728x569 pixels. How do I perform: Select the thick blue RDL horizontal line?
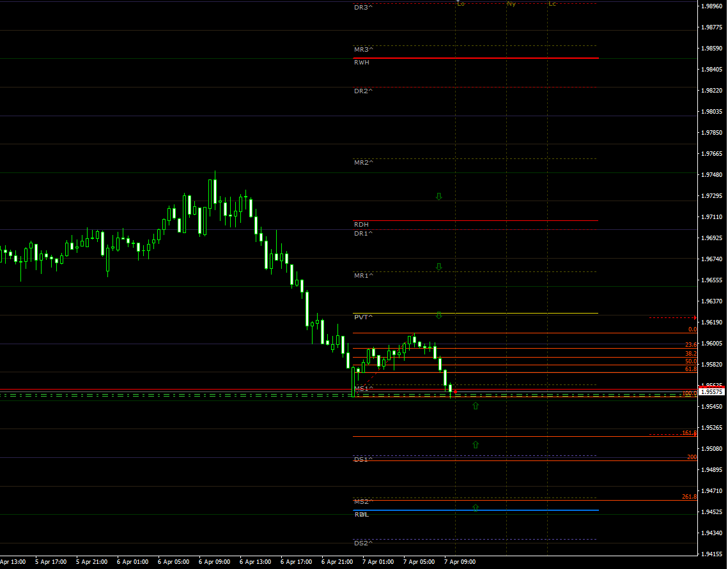[x=476, y=510]
